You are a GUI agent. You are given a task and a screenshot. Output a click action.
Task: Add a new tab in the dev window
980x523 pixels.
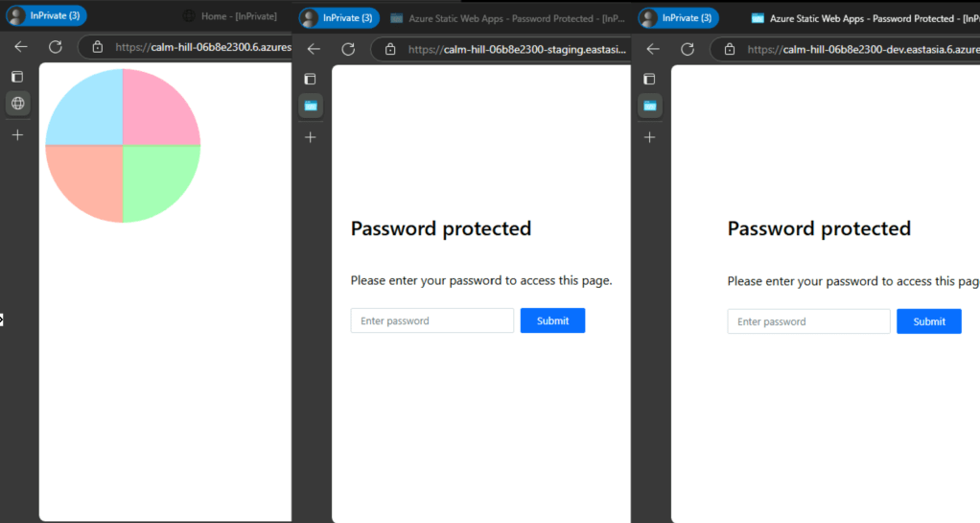(649, 137)
